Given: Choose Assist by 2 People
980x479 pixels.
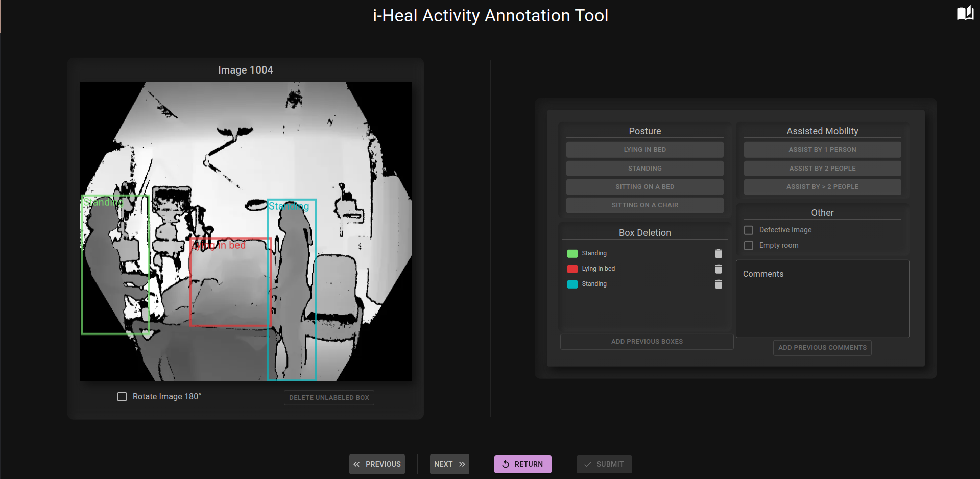Looking at the screenshot, I should 822,169.
